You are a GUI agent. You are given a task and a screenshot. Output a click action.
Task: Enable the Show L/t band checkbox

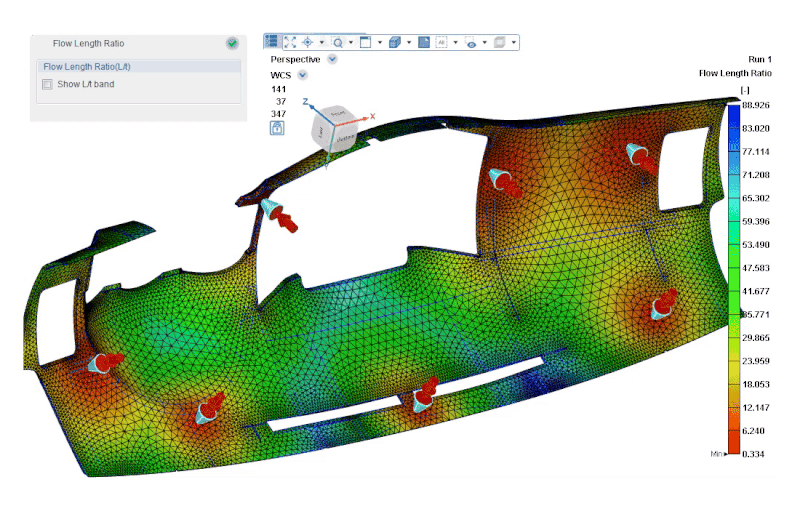click(47, 84)
